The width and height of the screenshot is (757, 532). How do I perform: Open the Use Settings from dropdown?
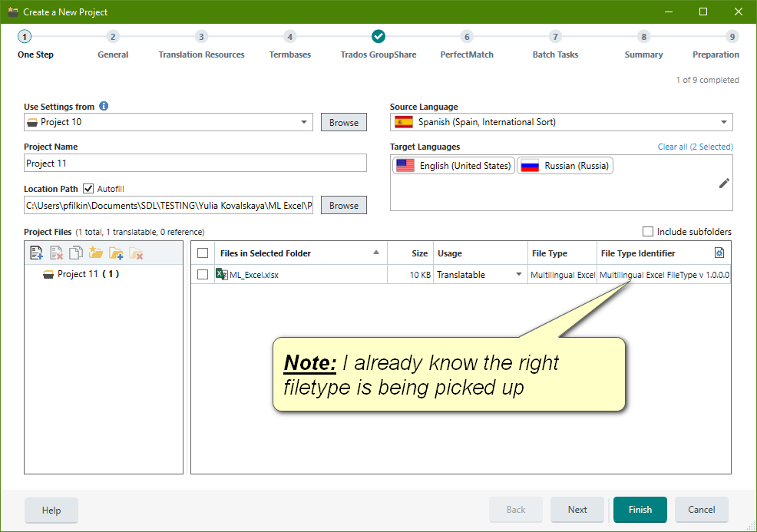(304, 122)
